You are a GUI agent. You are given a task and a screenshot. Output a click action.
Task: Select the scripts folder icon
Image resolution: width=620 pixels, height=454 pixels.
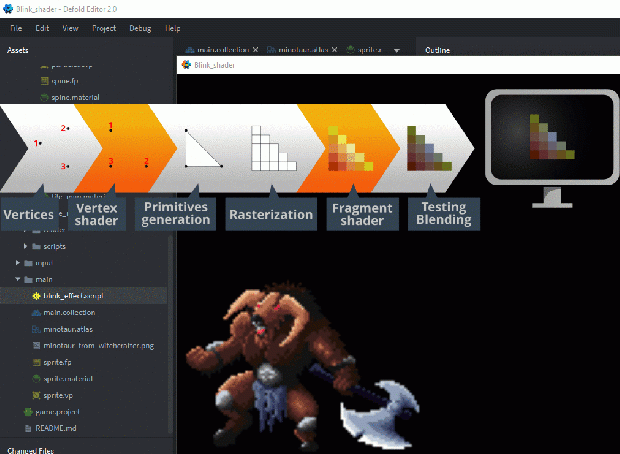[36, 246]
